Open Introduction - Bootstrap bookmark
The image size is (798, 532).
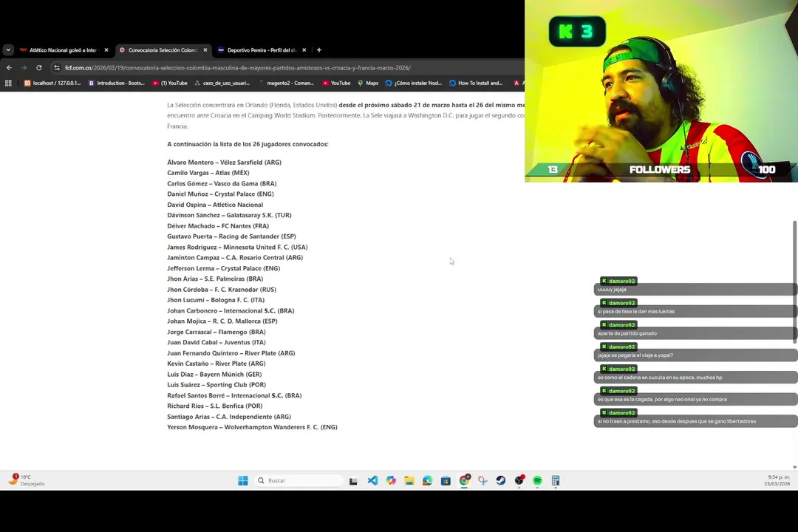117,83
